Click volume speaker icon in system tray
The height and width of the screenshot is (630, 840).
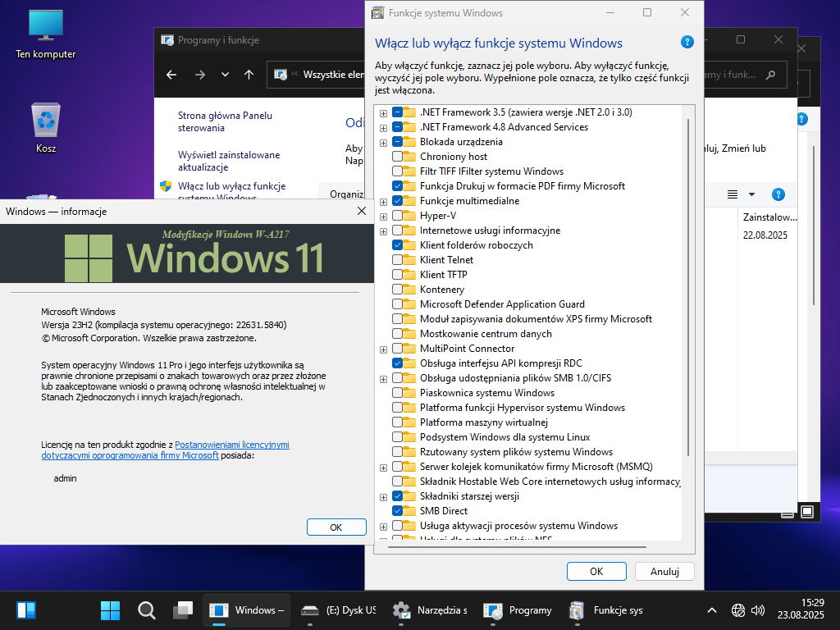coord(758,610)
